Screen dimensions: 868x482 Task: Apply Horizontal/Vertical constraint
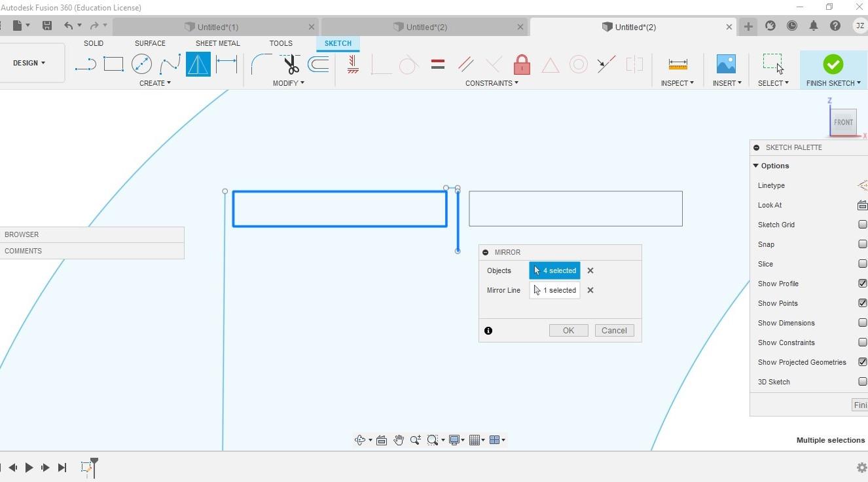[353, 64]
